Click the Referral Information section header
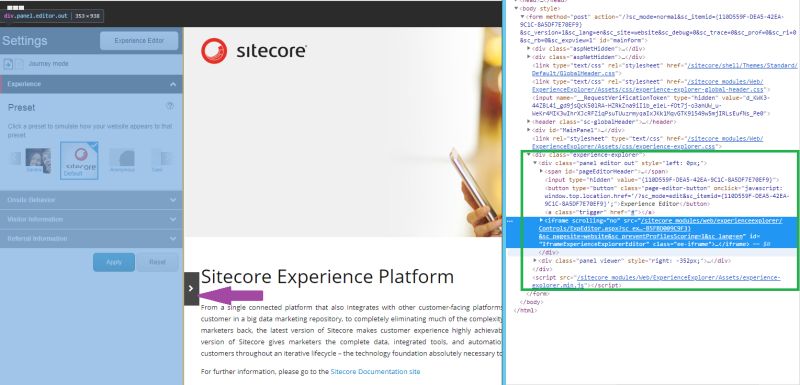 [x=91, y=239]
